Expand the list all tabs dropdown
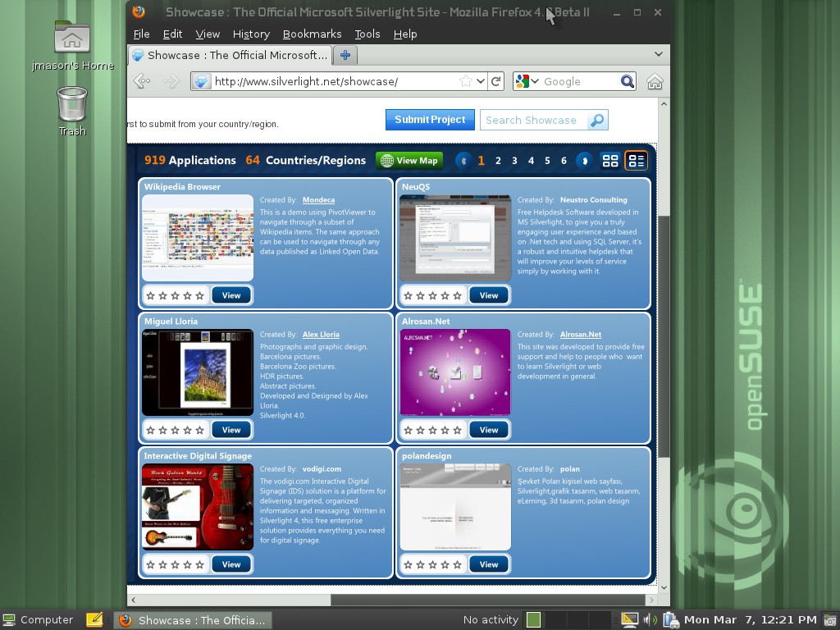840x630 pixels. point(658,54)
